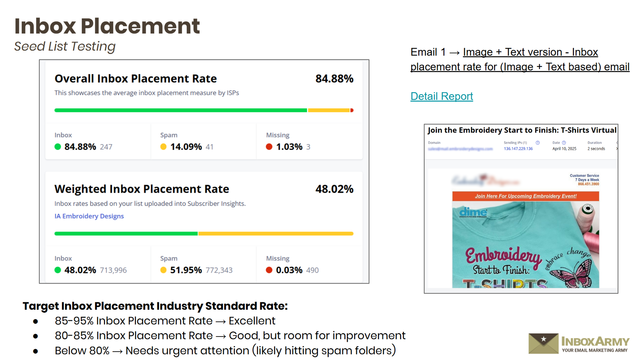Click the red Missing dot beside 1.03%
This screenshot has width=644, height=362.
tap(269, 147)
